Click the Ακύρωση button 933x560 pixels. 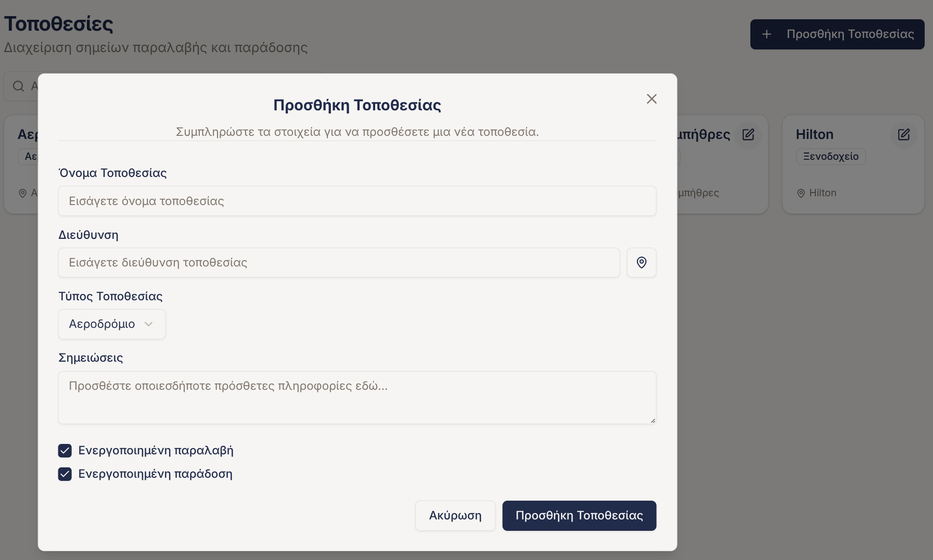coord(455,516)
